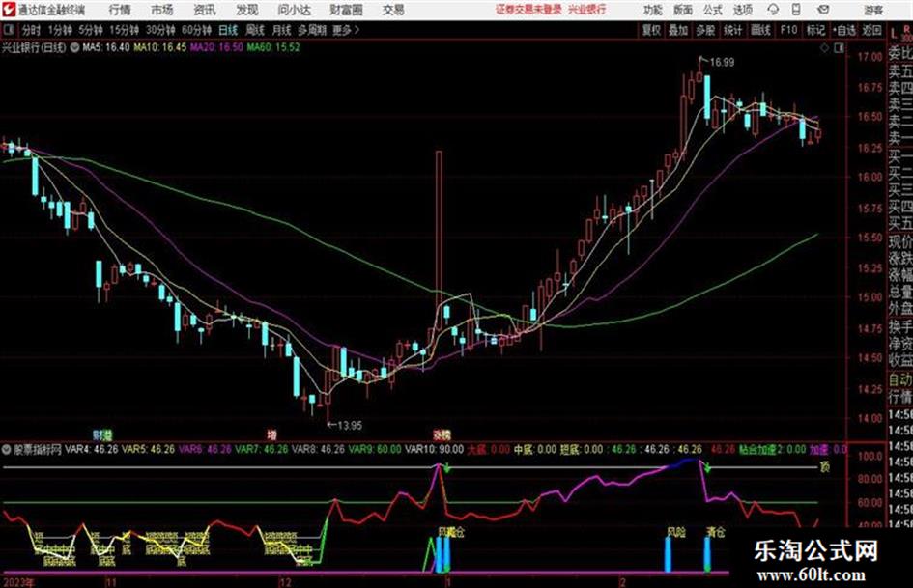The image size is (913, 588).
Task: Click the 13.95 low price marker
Action: coord(350,426)
